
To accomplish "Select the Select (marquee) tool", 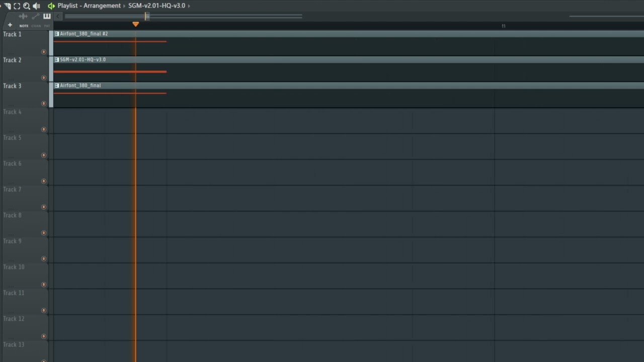I will tap(17, 6).
